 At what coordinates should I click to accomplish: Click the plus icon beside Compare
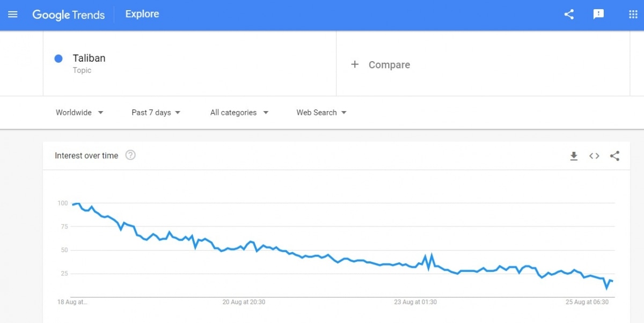click(355, 64)
